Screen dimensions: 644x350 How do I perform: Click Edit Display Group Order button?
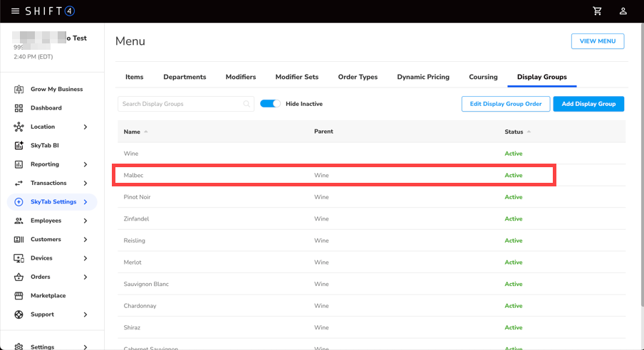pyautogui.click(x=505, y=104)
